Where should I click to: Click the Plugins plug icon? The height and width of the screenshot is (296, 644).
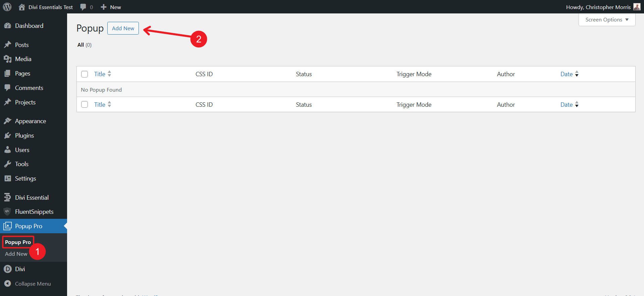[x=7, y=136]
